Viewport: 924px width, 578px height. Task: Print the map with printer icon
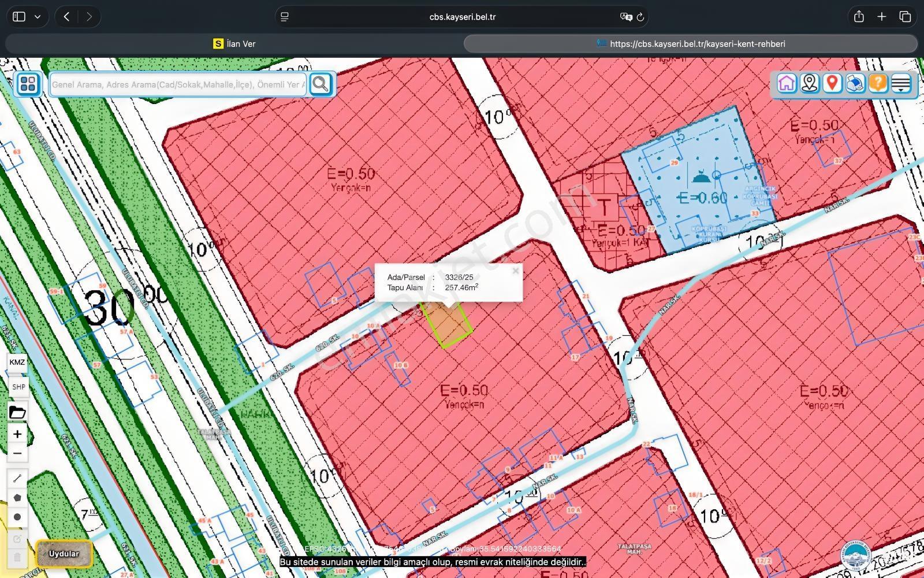[x=855, y=83]
